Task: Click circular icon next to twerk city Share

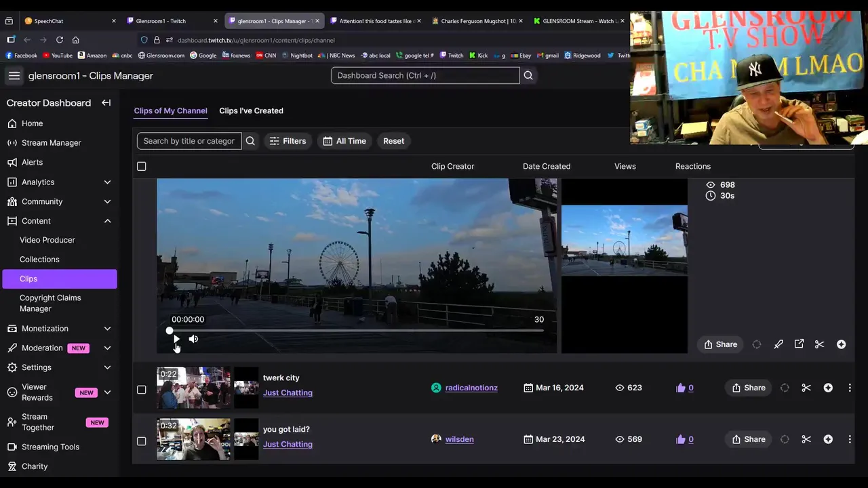Action: click(785, 388)
